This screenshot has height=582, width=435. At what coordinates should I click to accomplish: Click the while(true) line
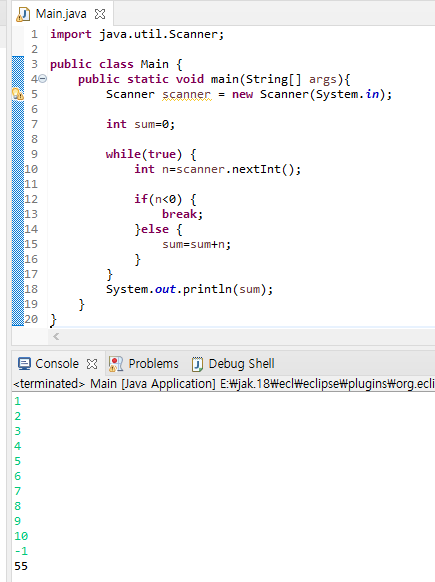click(151, 154)
